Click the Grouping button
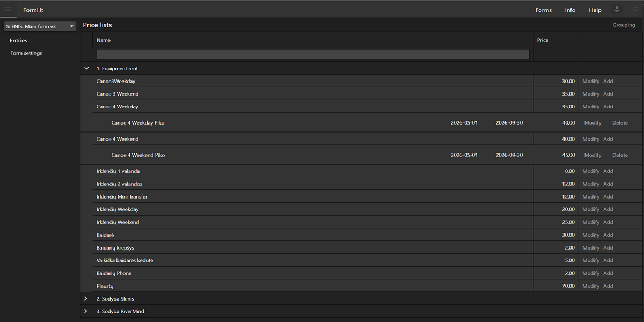Screen dimensions: 644x322 click(x=624, y=25)
